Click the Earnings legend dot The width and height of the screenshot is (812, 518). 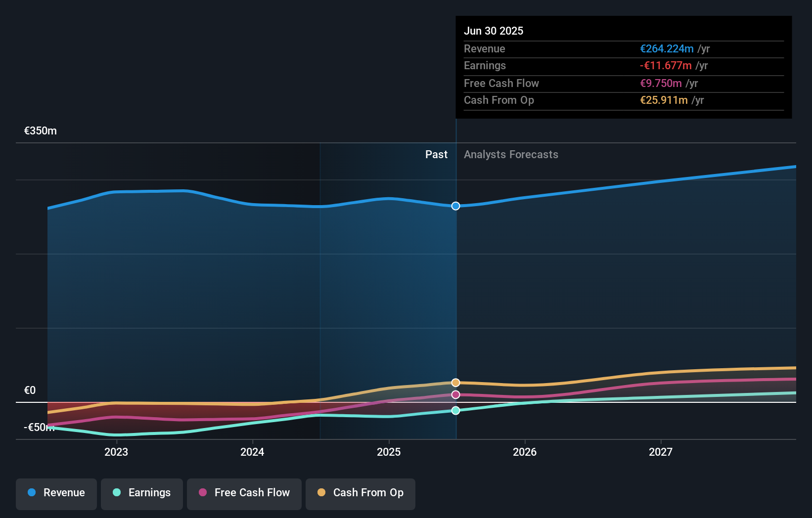coord(116,493)
